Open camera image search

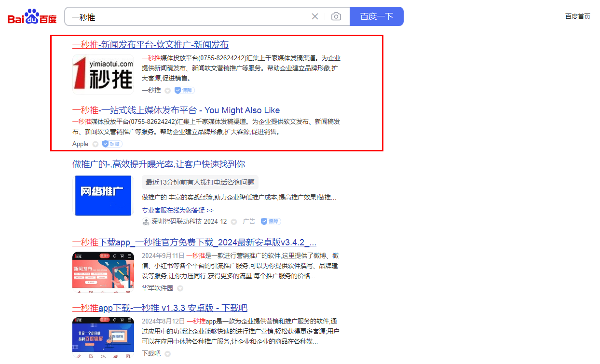pos(336,16)
